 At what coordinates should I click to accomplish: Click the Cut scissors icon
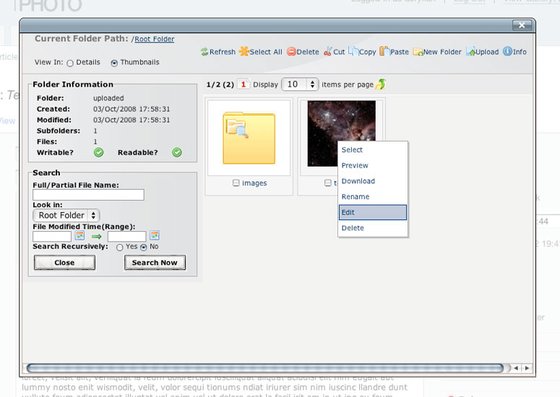coord(328,52)
